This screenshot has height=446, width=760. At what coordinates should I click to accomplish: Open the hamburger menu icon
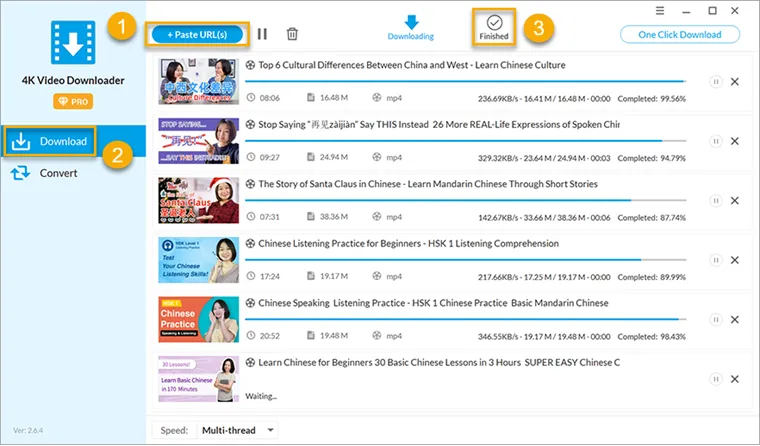click(x=660, y=11)
